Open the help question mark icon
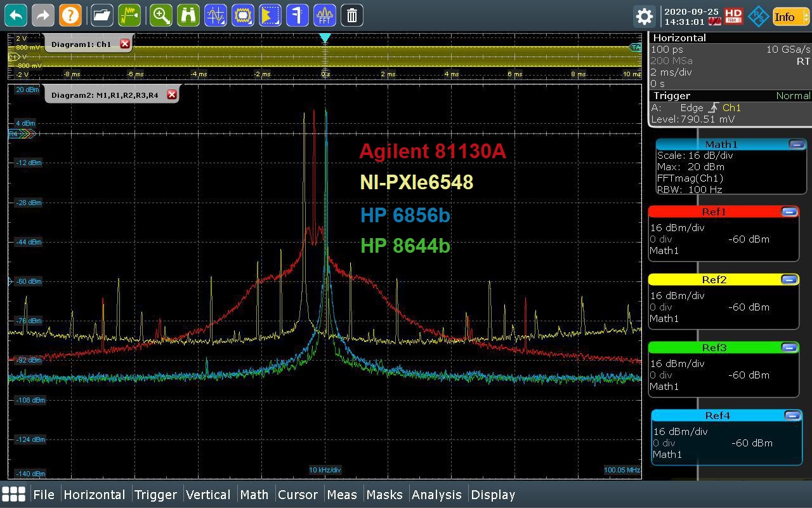This screenshot has height=508, width=812. point(70,15)
